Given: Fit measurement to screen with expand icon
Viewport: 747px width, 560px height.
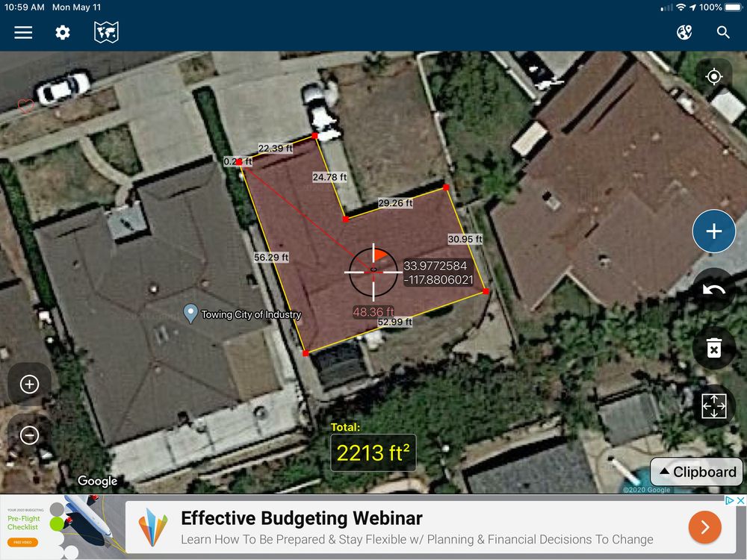Looking at the screenshot, I should (713, 406).
